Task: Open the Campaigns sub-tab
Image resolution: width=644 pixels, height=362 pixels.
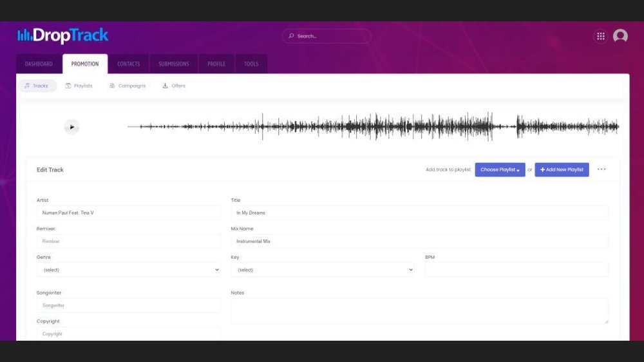Action: tap(128, 86)
